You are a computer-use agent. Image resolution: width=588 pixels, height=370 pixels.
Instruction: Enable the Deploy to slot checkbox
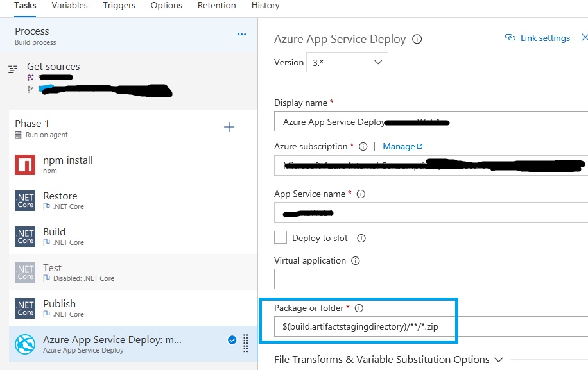(281, 238)
